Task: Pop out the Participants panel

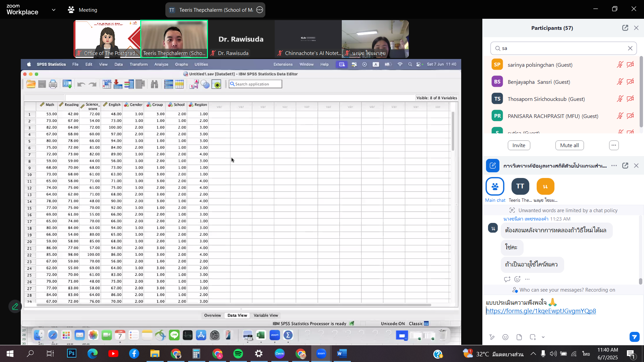Action: [x=625, y=28]
